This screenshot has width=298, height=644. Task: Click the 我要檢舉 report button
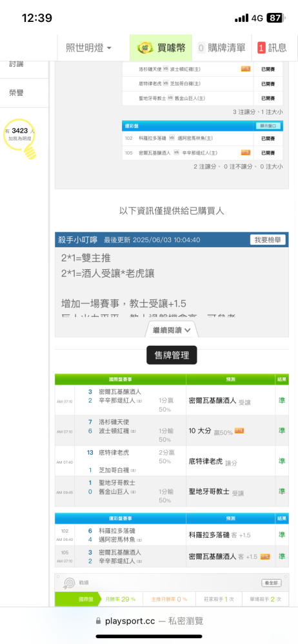click(268, 240)
